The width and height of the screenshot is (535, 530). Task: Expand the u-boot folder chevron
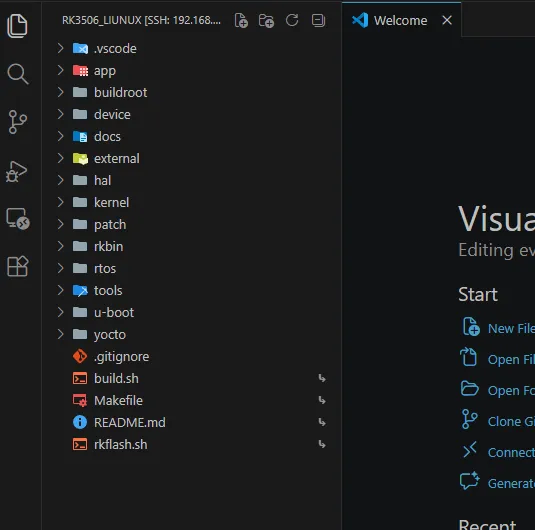click(60, 312)
